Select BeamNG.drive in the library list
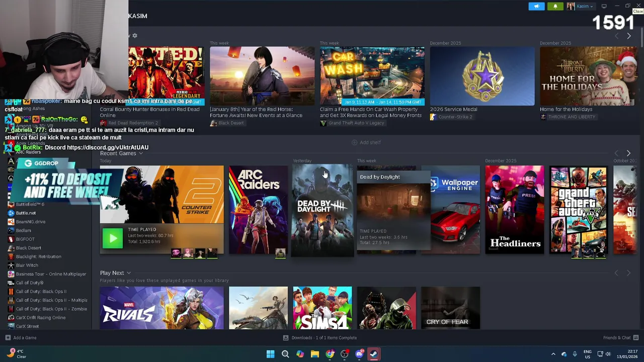644x362 pixels. pyautogui.click(x=31, y=222)
